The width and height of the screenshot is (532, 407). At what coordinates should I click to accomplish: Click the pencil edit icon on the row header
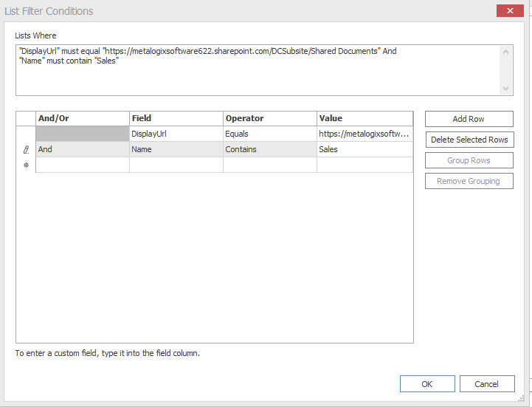(26, 149)
